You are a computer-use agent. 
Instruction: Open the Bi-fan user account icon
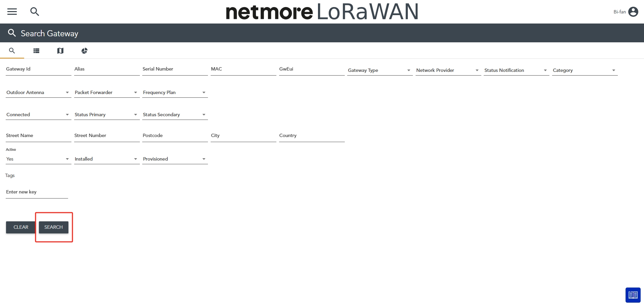[x=633, y=12]
